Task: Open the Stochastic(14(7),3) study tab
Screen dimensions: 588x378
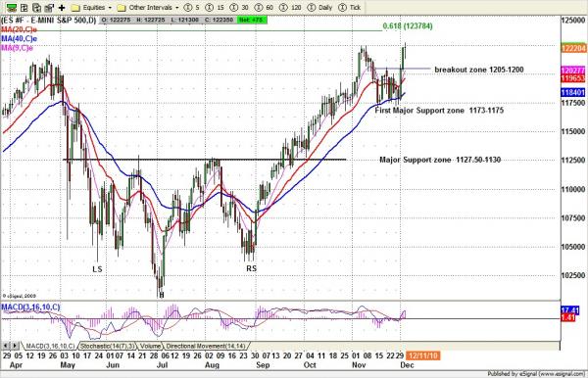Action: click(x=107, y=346)
